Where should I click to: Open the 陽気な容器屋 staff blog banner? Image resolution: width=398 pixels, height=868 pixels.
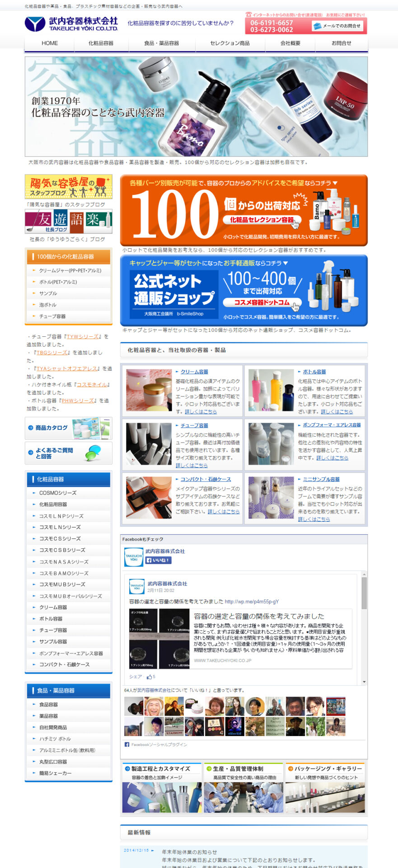[69, 187]
